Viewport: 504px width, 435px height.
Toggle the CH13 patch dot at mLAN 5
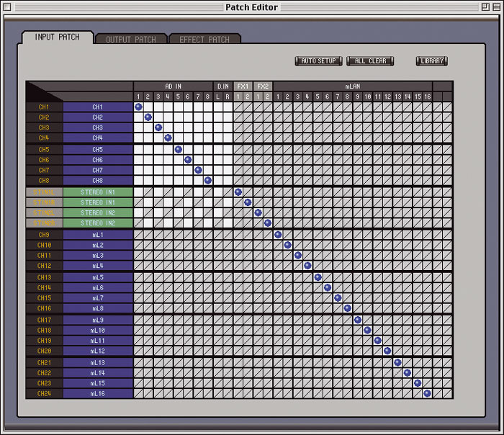click(x=318, y=277)
